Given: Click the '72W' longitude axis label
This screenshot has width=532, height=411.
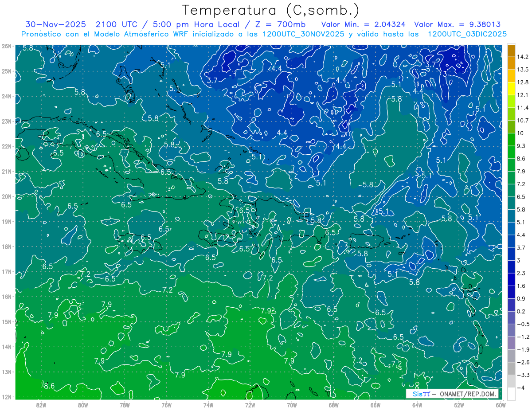Looking at the screenshot, I should click(250, 405).
